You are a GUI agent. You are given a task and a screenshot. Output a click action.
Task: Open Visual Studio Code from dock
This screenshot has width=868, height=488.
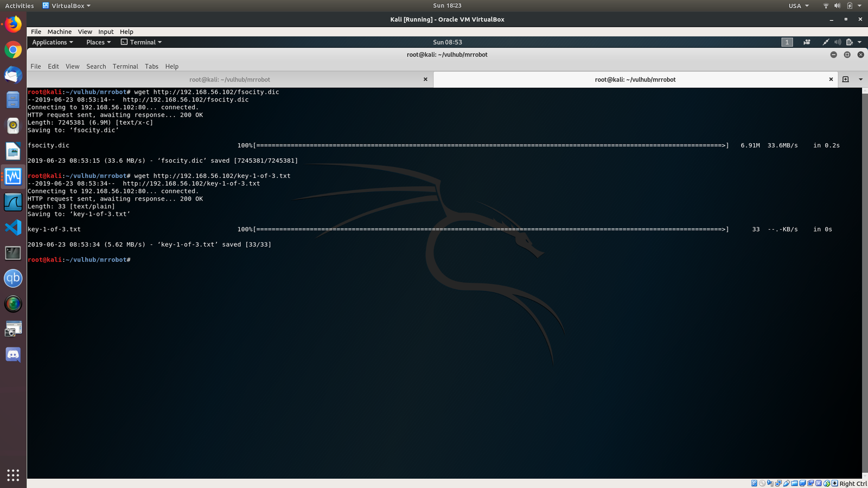pos(13,228)
